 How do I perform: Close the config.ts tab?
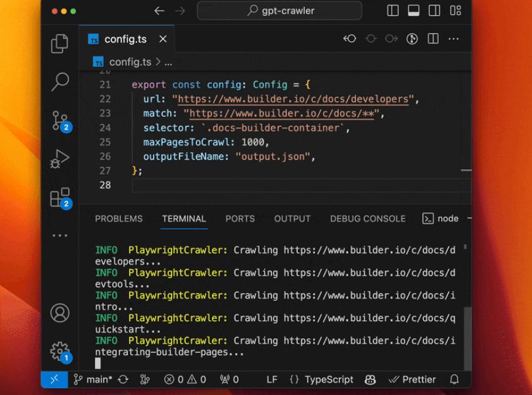point(163,39)
